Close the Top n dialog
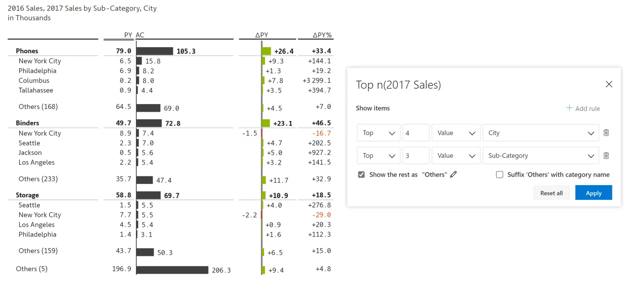Screen dimensions: 644x288 (x=609, y=84)
